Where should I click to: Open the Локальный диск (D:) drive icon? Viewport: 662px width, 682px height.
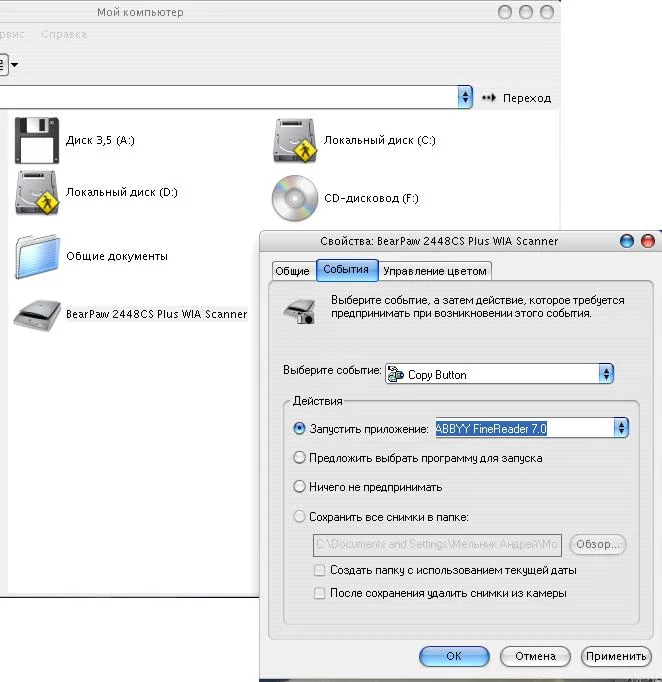tap(37, 192)
